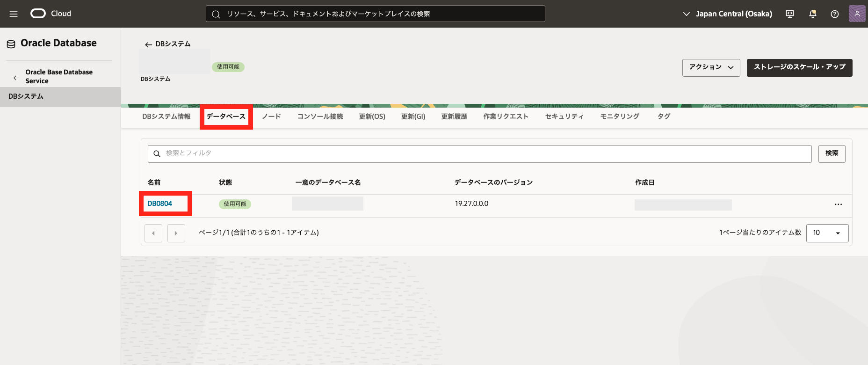This screenshot has width=868, height=365.
Task: Open the Cloud Shell developer tools icon
Action: pyautogui.click(x=790, y=14)
